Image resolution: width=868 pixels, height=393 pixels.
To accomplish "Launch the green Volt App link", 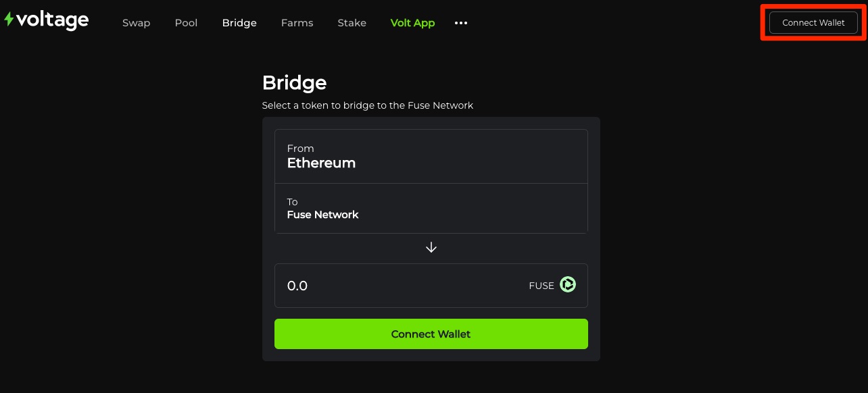I will coord(412,23).
